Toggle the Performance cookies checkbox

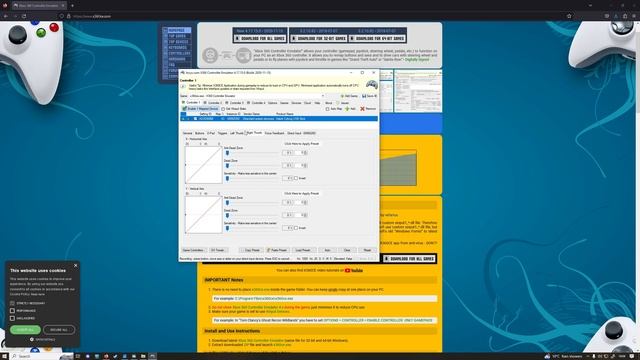12,311
